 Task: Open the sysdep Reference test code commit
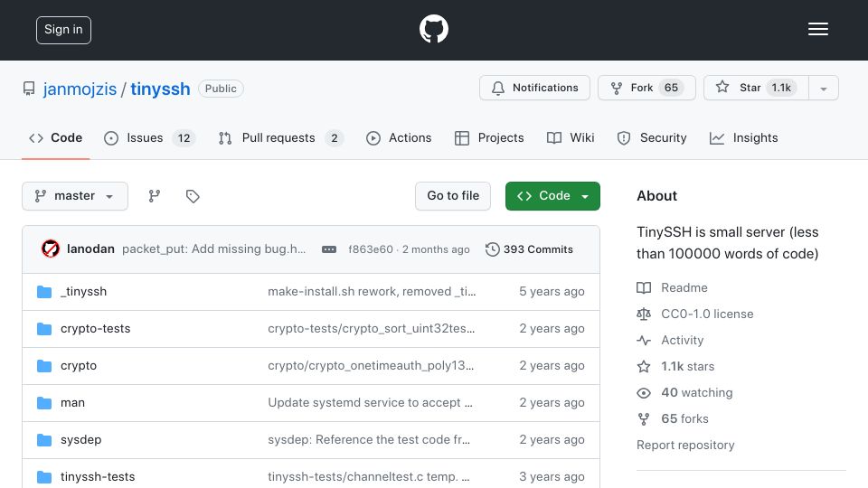tap(369, 440)
